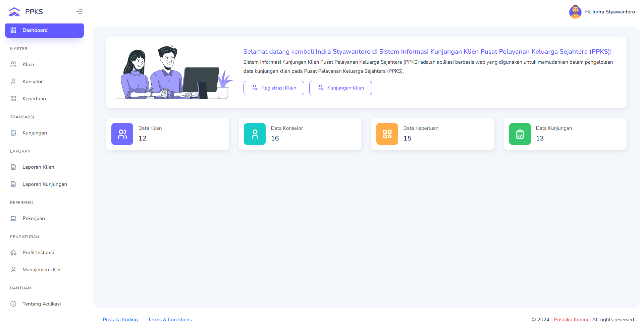Click the Tentang Aplikasi info icon

click(13, 304)
